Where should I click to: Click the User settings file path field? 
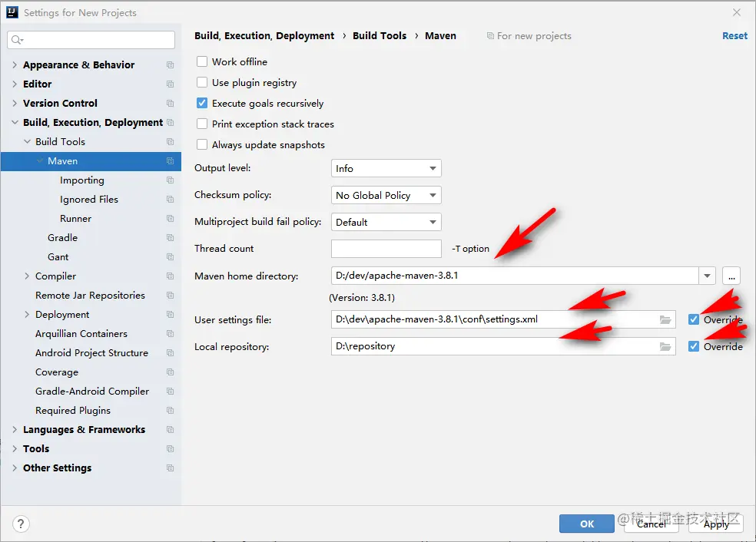coord(503,319)
